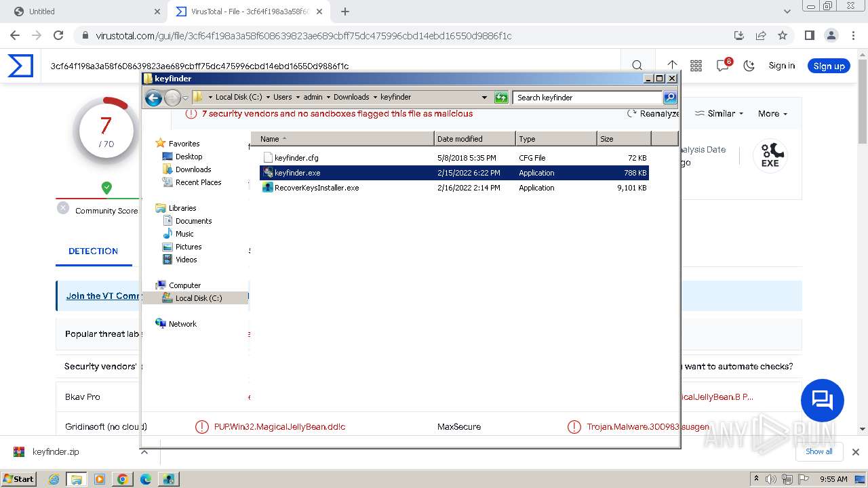
Task: Switch to DETECTION tab
Action: [x=93, y=251]
